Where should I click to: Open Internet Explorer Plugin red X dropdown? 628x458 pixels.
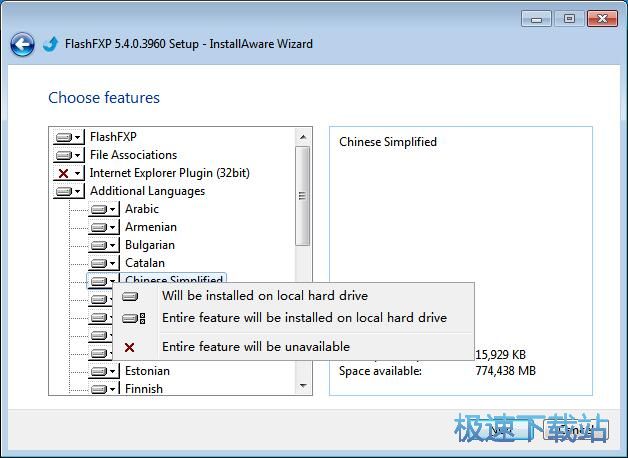tap(68, 173)
